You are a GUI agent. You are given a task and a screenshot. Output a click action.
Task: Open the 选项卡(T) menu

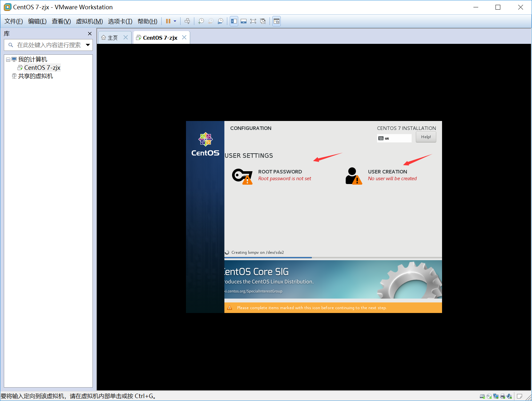pos(120,21)
